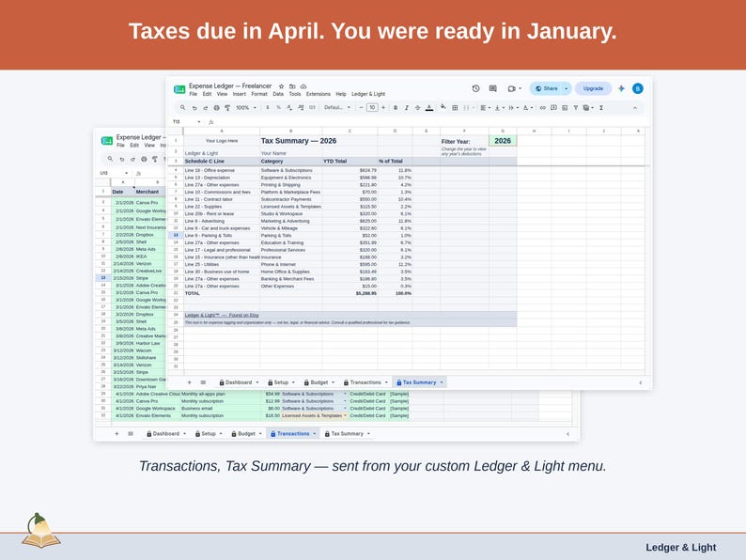Click the Meet video call icon

513,88
